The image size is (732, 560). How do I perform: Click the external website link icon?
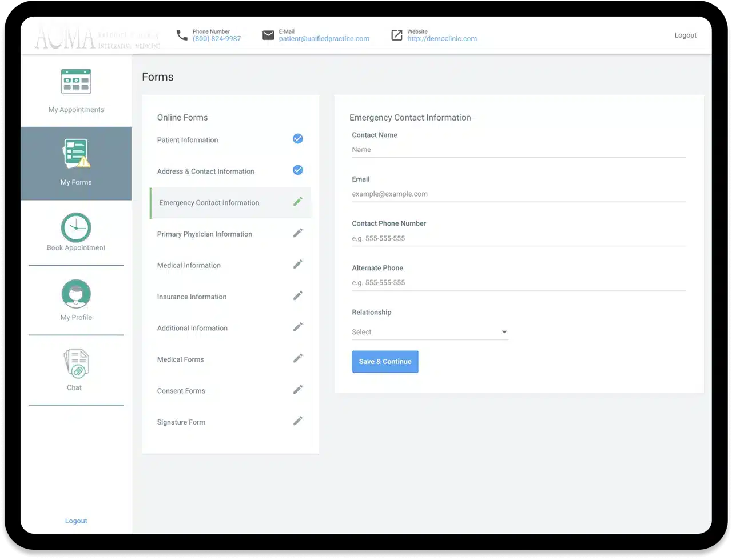pos(397,35)
